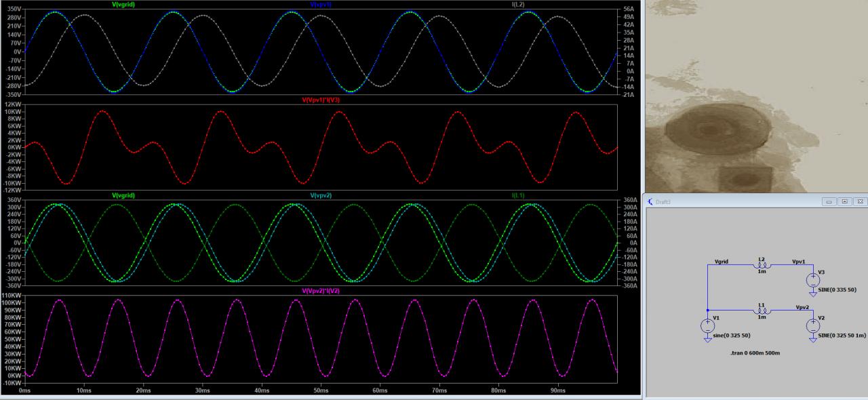Click the V3 voltage source symbol
868x400 pixels.
tap(813, 279)
